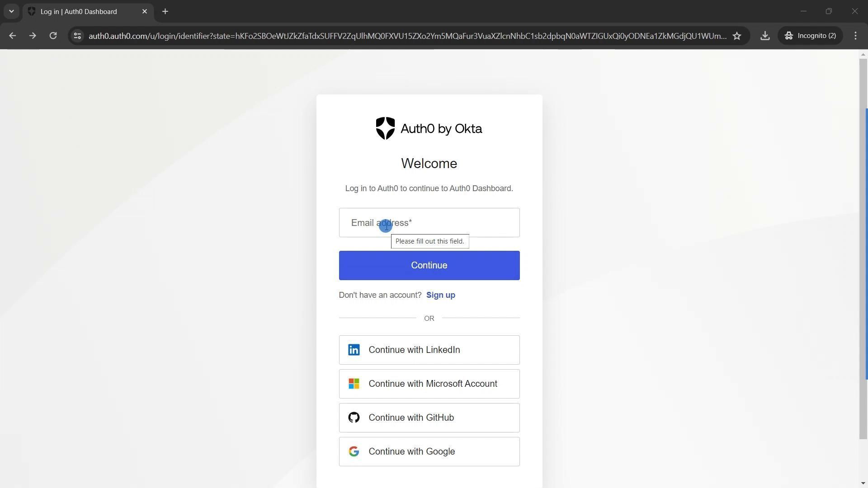Click the GitHub octocat icon

tap(354, 418)
